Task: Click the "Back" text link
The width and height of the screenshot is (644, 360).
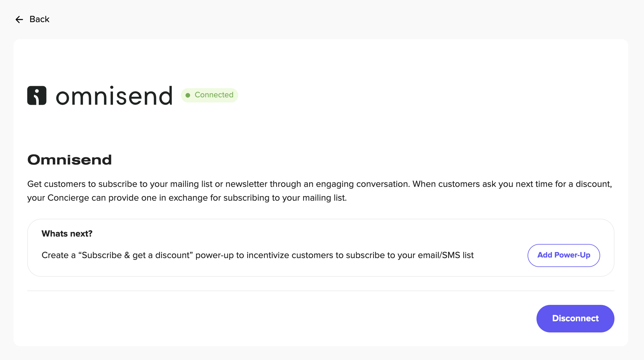Action: click(39, 19)
